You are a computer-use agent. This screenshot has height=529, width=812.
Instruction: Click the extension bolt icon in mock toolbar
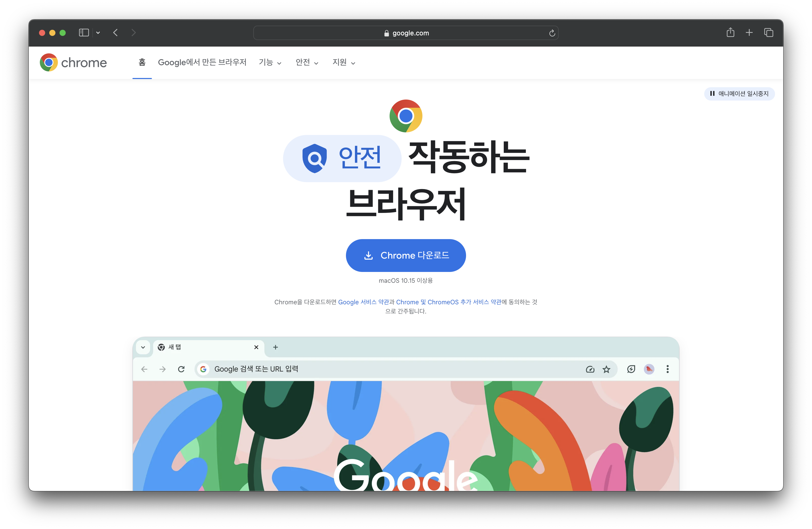[631, 369]
